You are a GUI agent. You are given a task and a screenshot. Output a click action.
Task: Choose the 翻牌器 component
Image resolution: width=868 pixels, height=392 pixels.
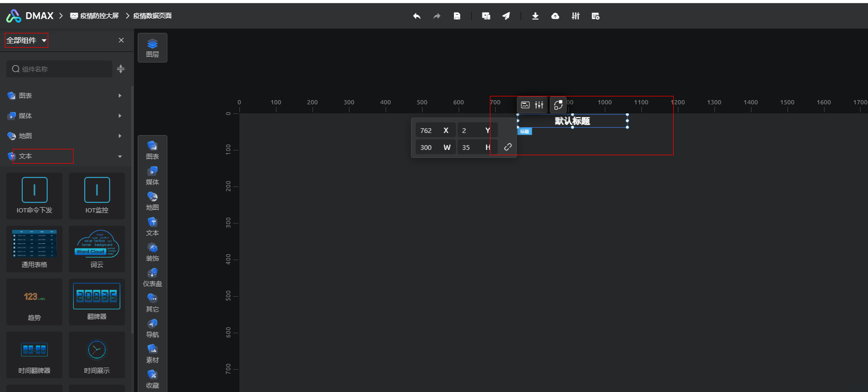[x=97, y=302]
